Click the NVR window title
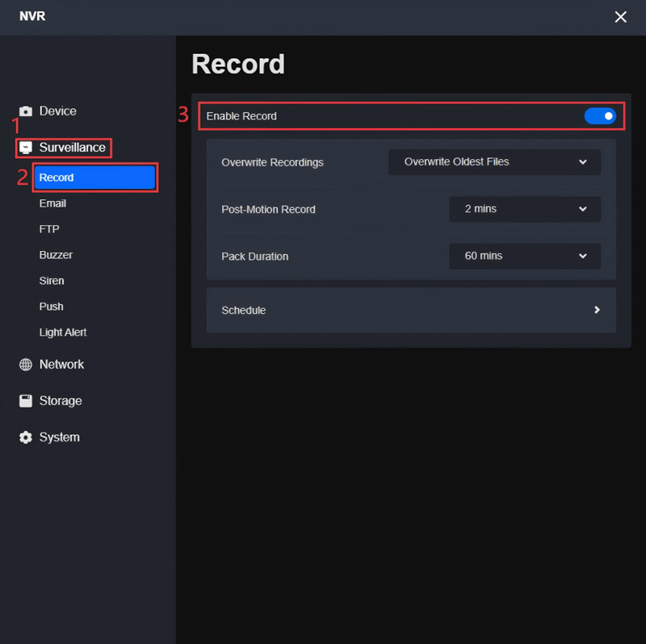The height and width of the screenshot is (644, 646). [32, 16]
